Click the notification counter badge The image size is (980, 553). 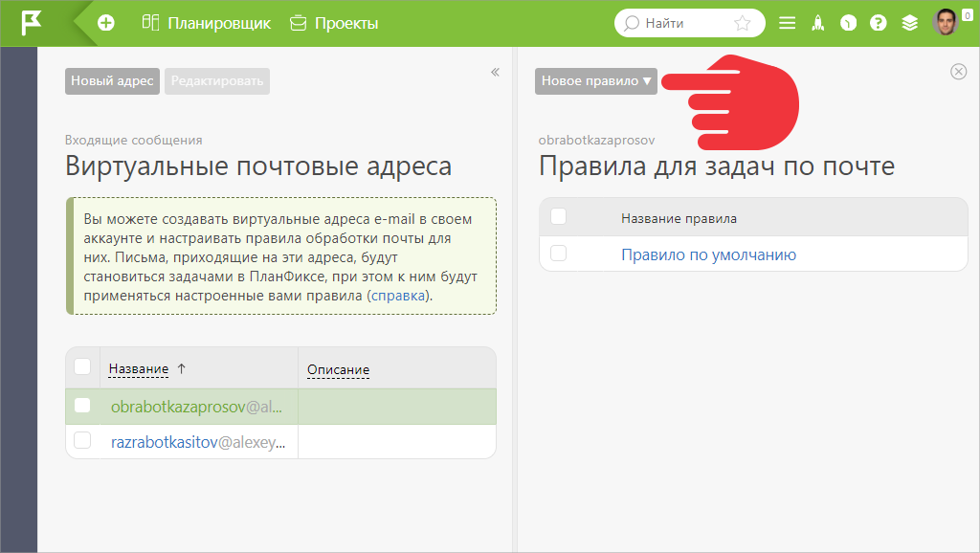point(968,15)
